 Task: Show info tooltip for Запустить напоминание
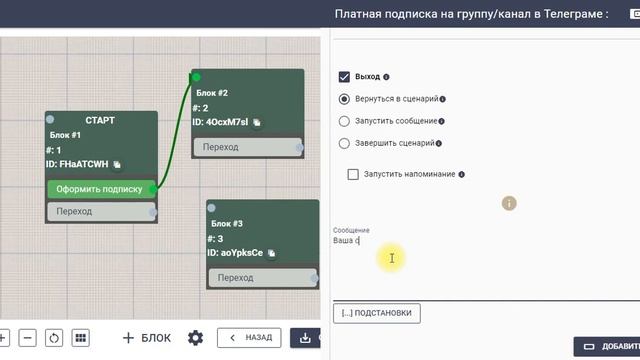click(x=461, y=174)
